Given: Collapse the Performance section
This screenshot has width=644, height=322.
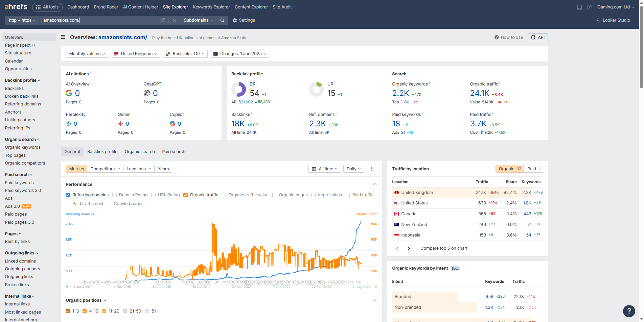Looking at the screenshot, I should pyautogui.click(x=375, y=184).
